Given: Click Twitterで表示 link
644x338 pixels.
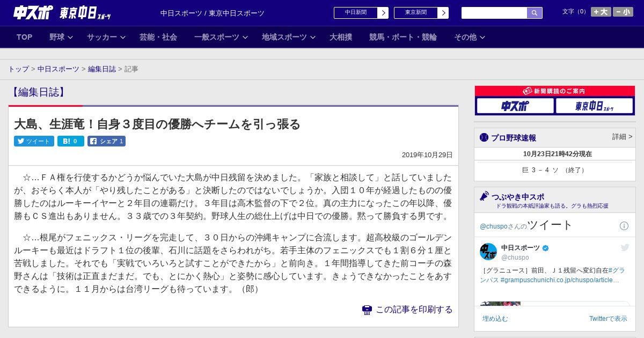Looking at the screenshot, I should pyautogui.click(x=608, y=319).
